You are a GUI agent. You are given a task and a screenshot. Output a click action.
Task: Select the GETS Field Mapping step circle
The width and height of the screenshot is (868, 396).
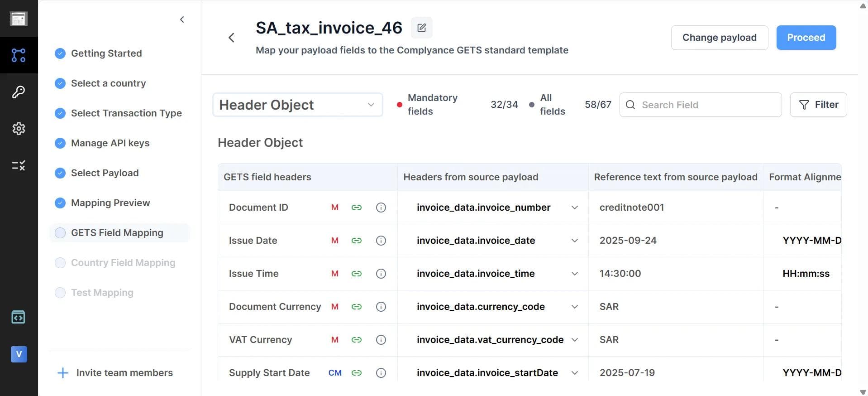tap(60, 233)
